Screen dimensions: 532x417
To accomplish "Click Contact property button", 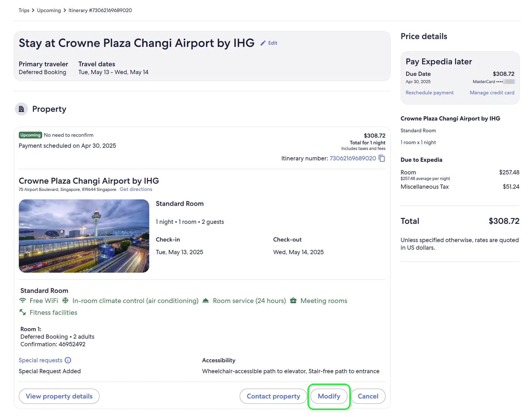I will (273, 396).
